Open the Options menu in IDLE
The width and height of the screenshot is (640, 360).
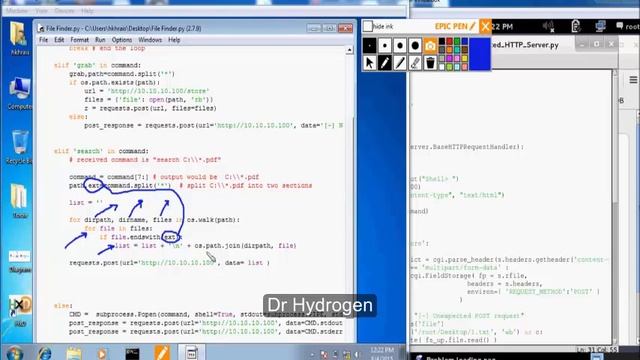pos(122,40)
